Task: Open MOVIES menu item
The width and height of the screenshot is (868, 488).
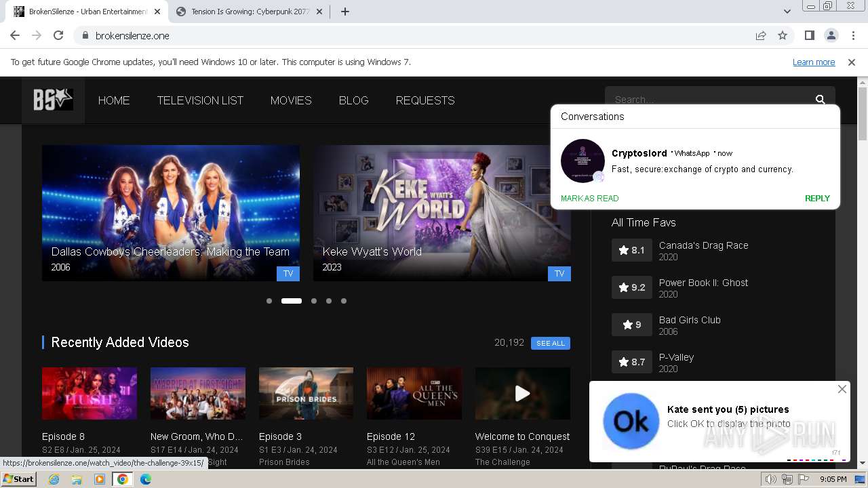Action: point(291,100)
